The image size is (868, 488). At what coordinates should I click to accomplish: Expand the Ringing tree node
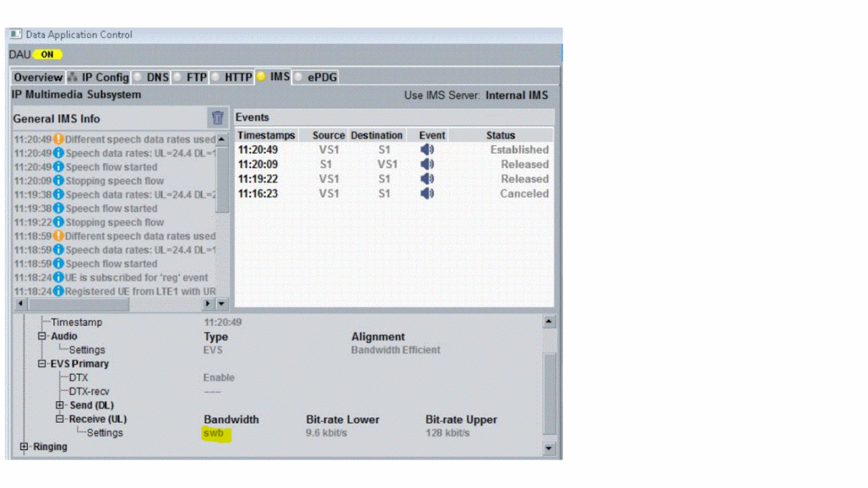(x=24, y=447)
